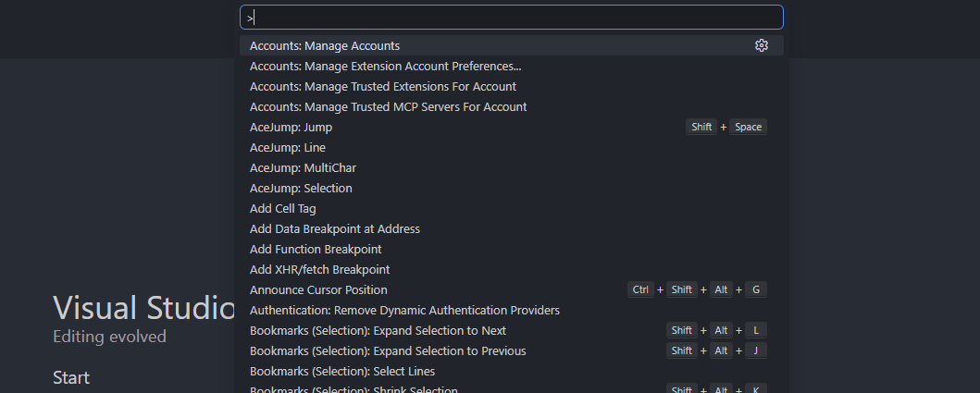Select Add Data Breakpoint at Address
The width and height of the screenshot is (980, 393).
point(511,228)
